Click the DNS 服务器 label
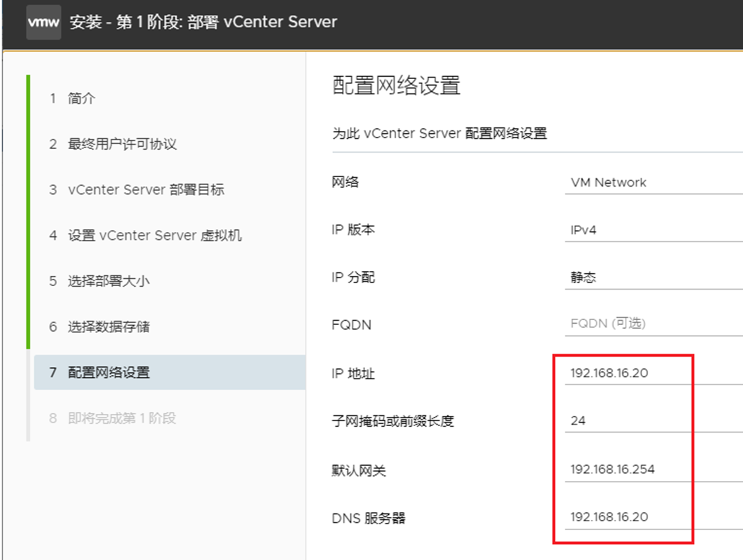The height and width of the screenshot is (560, 743). [369, 519]
